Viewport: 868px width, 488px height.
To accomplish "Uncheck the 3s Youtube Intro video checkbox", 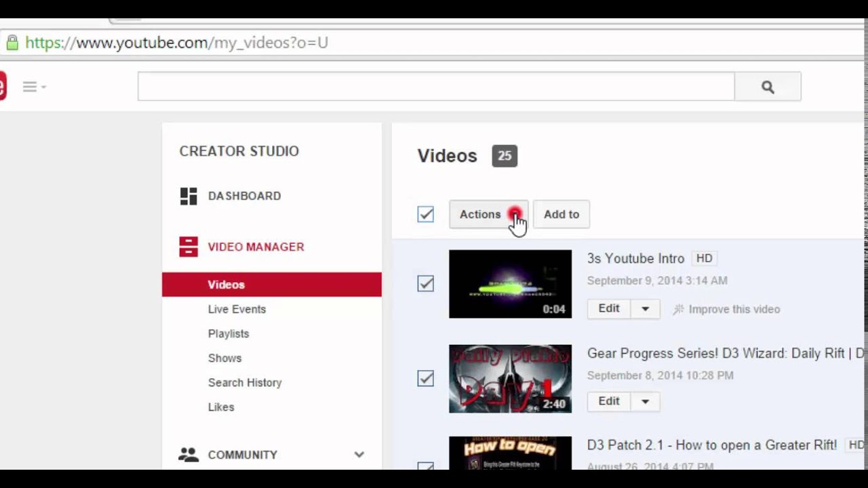I will coord(425,283).
